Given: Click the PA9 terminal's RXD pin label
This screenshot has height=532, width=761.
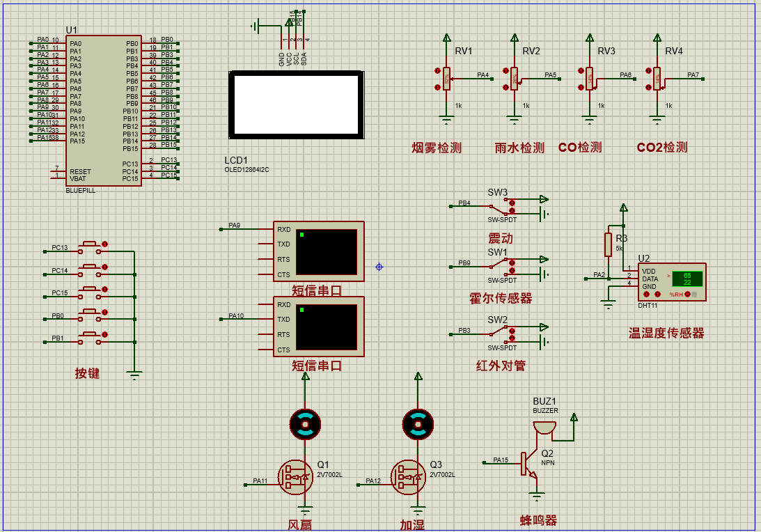Looking at the screenshot, I should click(x=284, y=229).
